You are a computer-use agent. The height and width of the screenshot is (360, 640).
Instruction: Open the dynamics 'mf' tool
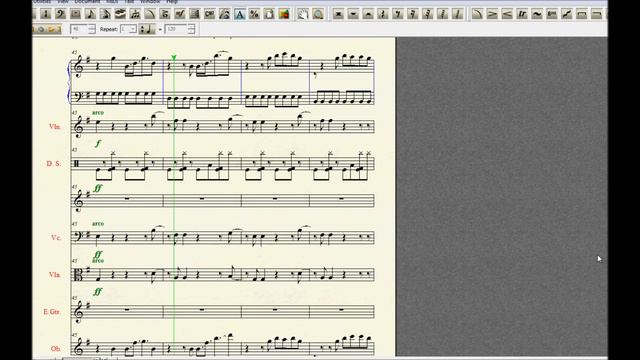180,14
